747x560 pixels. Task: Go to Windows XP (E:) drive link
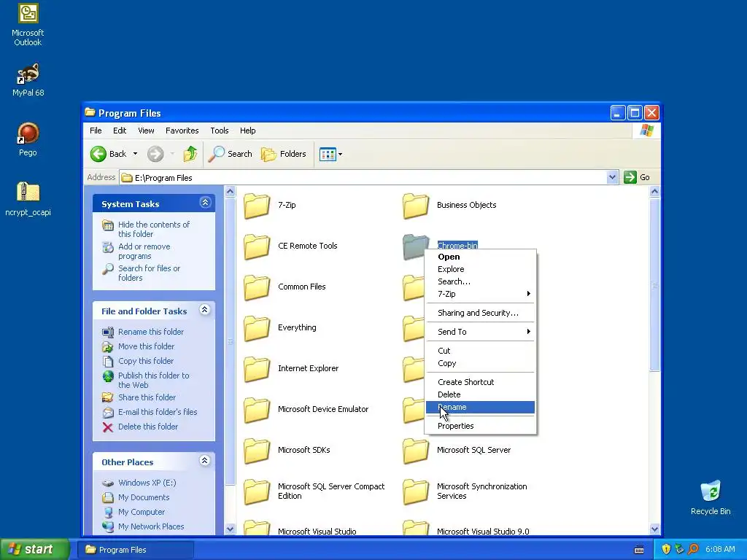147,483
